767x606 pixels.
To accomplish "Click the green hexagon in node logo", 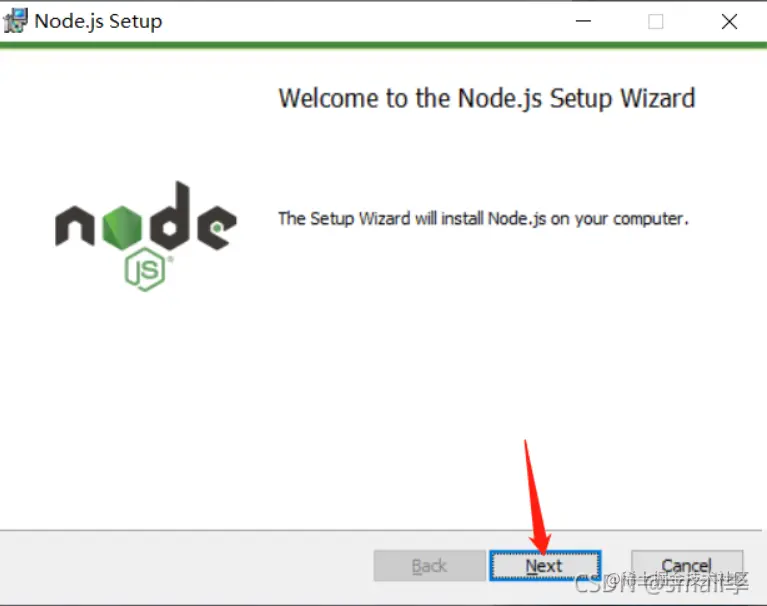I will 122,227.
